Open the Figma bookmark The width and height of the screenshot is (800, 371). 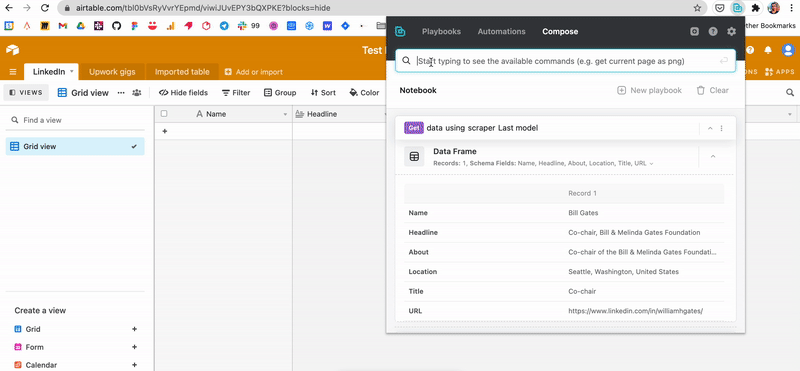tap(135, 26)
